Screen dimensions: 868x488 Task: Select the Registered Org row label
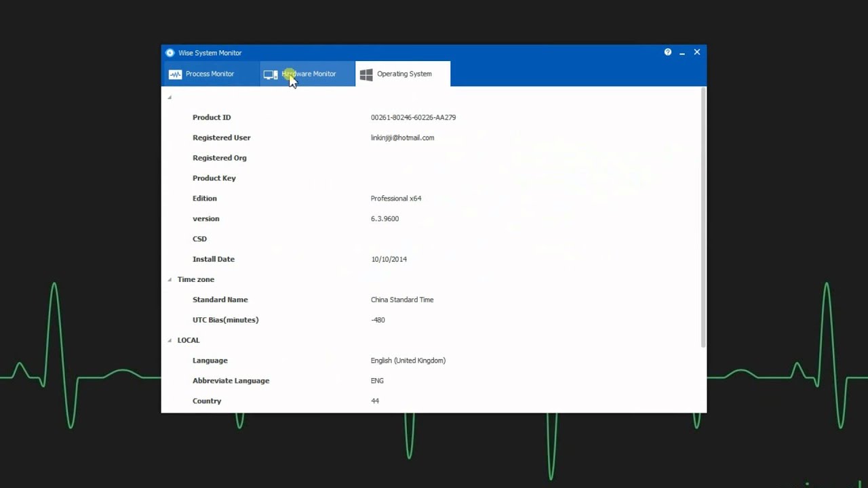[220, 158]
